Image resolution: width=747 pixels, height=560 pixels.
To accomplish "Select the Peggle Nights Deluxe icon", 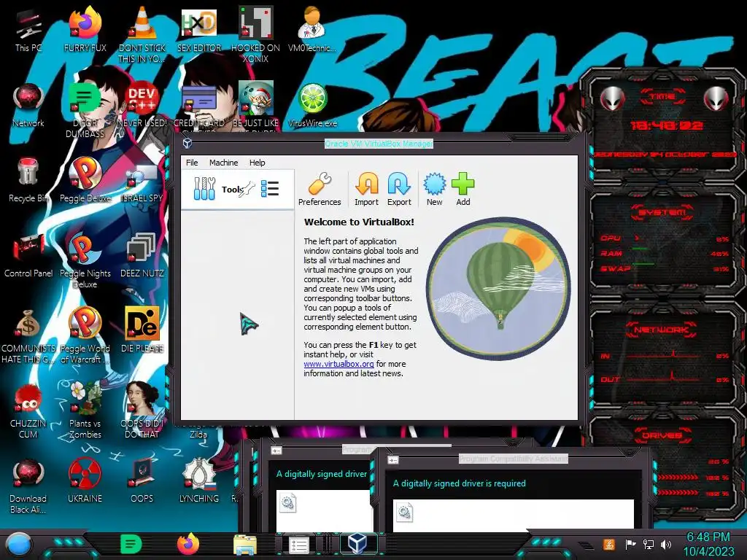I will [85, 260].
